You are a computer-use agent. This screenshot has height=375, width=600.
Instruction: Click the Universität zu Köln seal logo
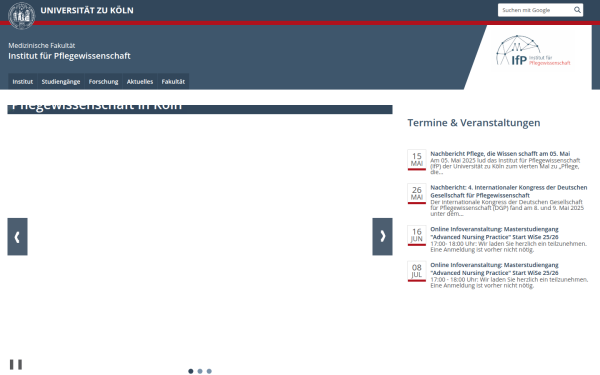(21, 16)
